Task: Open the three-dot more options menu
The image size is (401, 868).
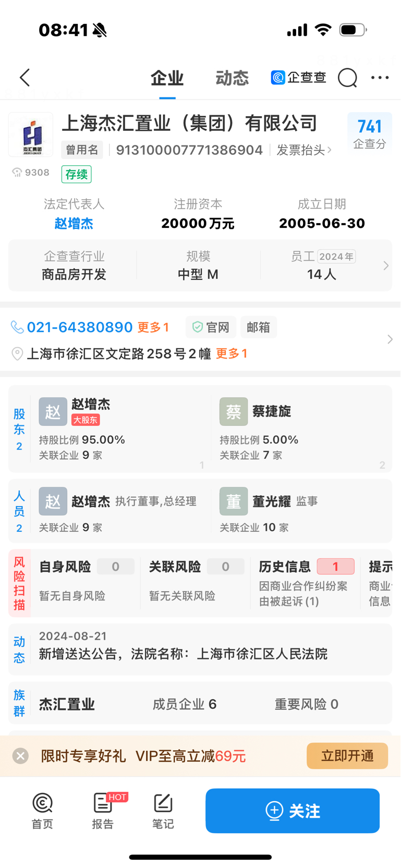Action: click(x=380, y=78)
